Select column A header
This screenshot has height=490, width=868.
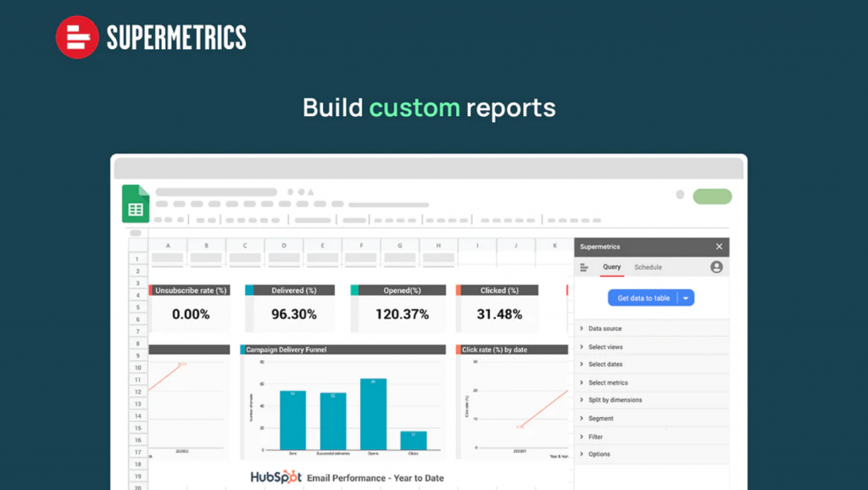click(x=168, y=245)
